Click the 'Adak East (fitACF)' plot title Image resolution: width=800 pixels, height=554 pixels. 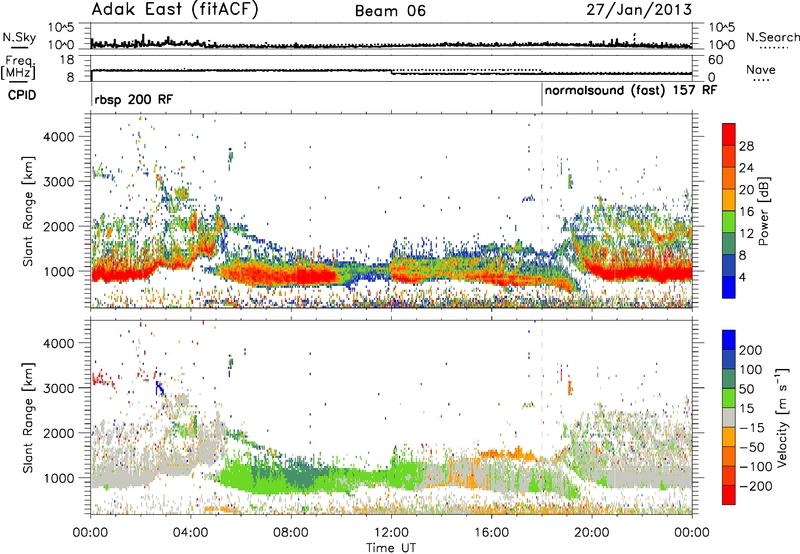coord(174,10)
